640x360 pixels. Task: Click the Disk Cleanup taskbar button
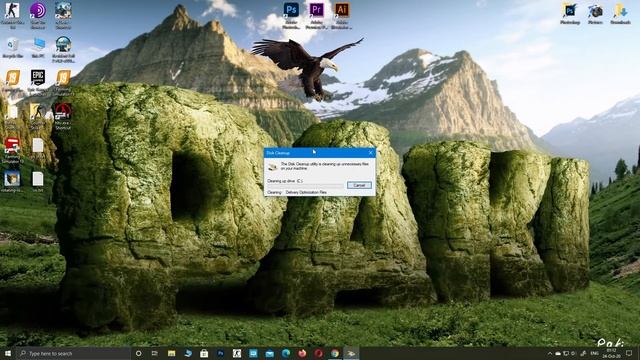click(x=351, y=353)
